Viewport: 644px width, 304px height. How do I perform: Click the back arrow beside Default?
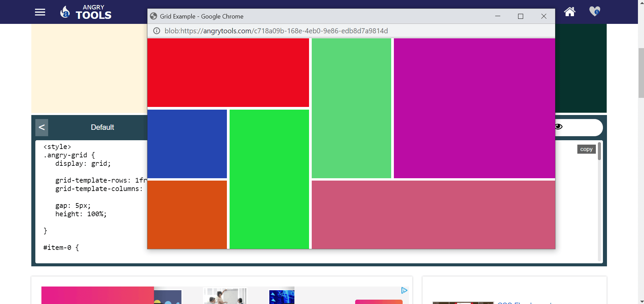42,127
